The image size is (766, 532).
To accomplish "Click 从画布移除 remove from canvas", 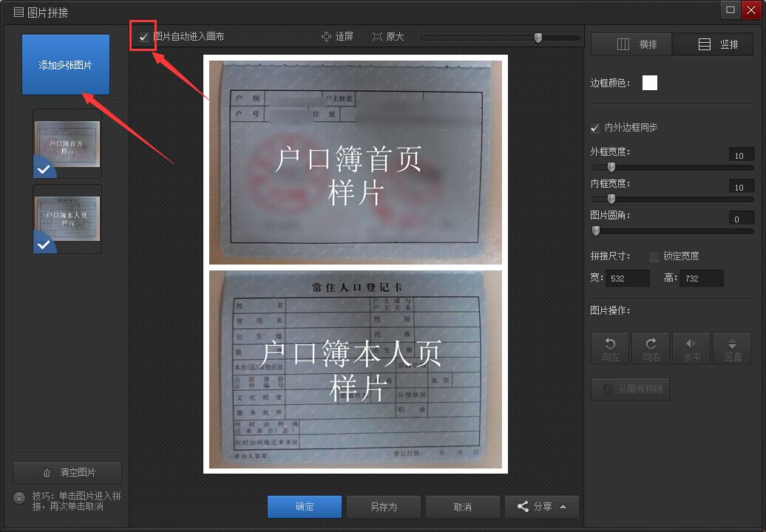I will [631, 389].
